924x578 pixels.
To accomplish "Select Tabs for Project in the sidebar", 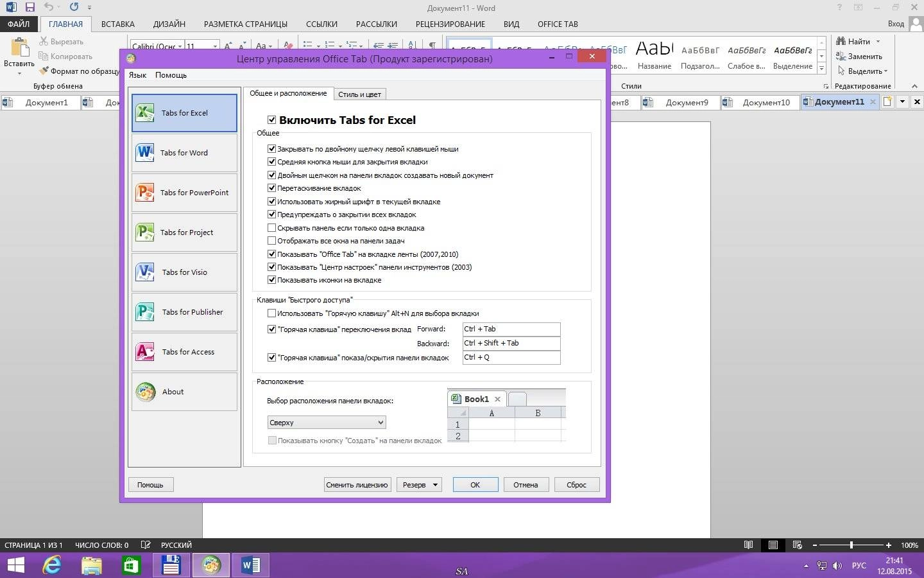I will tap(184, 232).
